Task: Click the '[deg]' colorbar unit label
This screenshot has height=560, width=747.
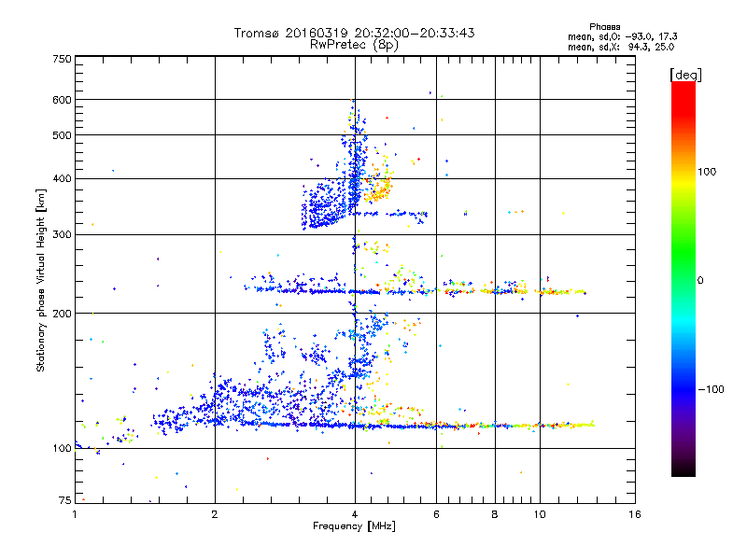Action: pyautogui.click(x=685, y=75)
